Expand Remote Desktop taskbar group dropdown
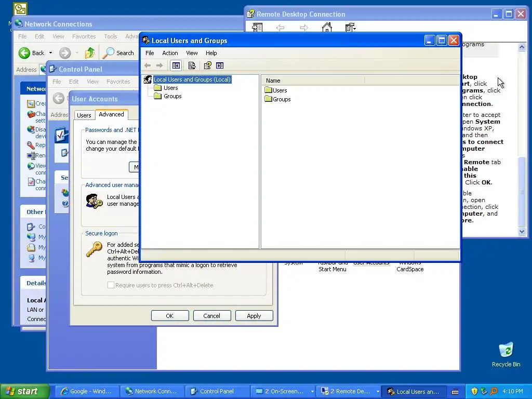 click(x=378, y=392)
